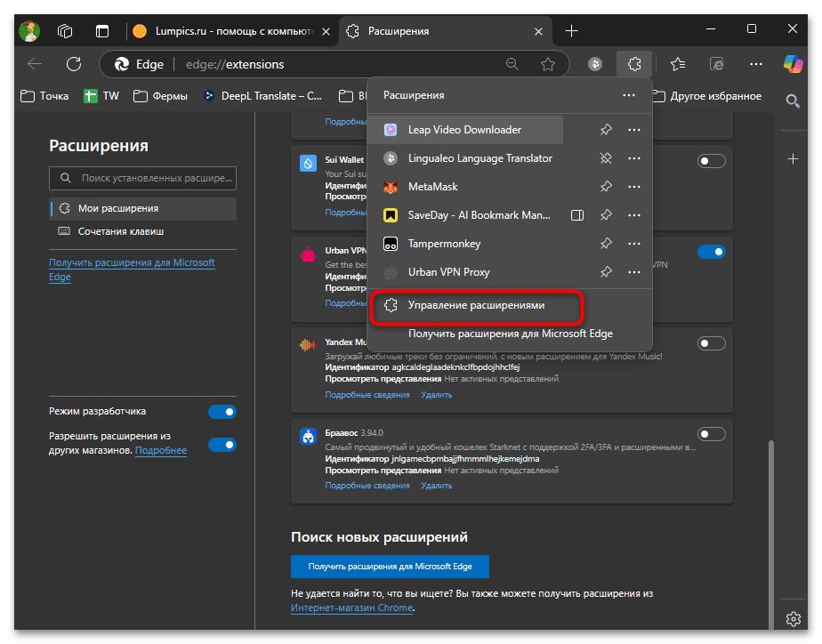Viewport: 822px width, 644px height.
Task: Add page to favorites star icon
Action: pyautogui.click(x=548, y=64)
